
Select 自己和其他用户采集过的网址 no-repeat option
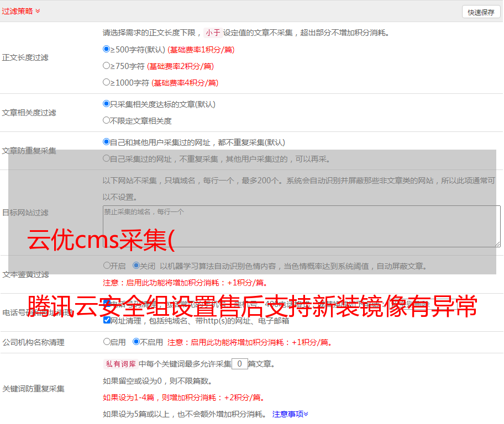[x=106, y=142]
